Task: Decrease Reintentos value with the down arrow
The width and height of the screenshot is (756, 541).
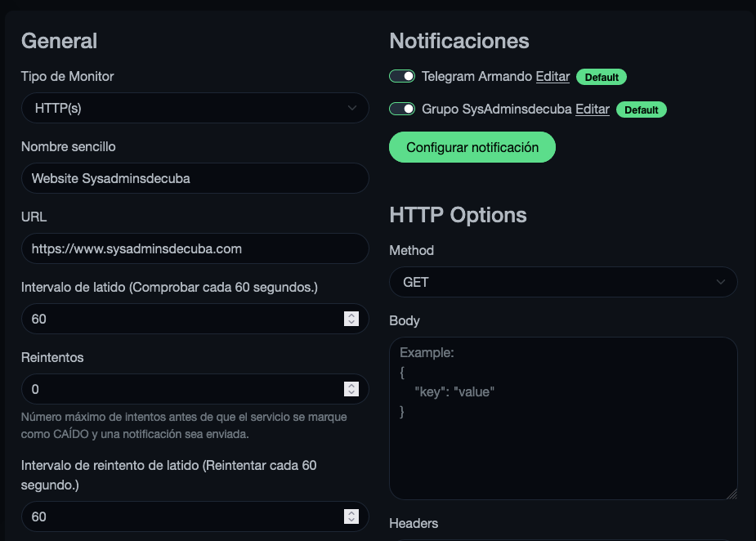Action: click(351, 392)
